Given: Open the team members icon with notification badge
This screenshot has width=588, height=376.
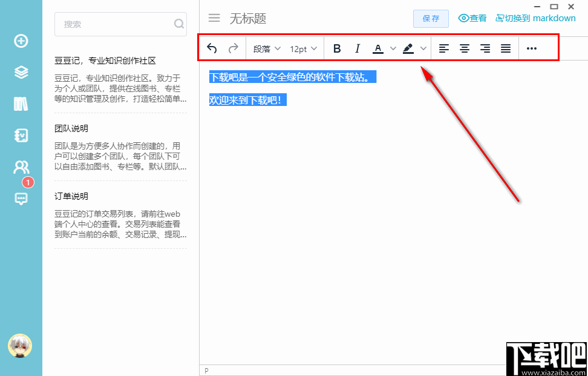Looking at the screenshot, I should [21, 167].
